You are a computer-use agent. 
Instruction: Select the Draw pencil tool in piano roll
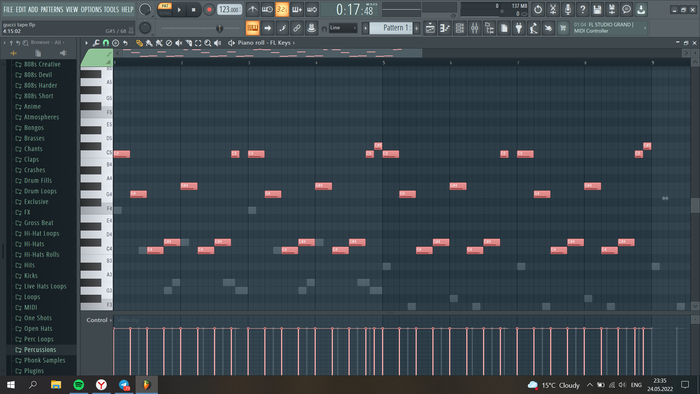pyautogui.click(x=139, y=43)
